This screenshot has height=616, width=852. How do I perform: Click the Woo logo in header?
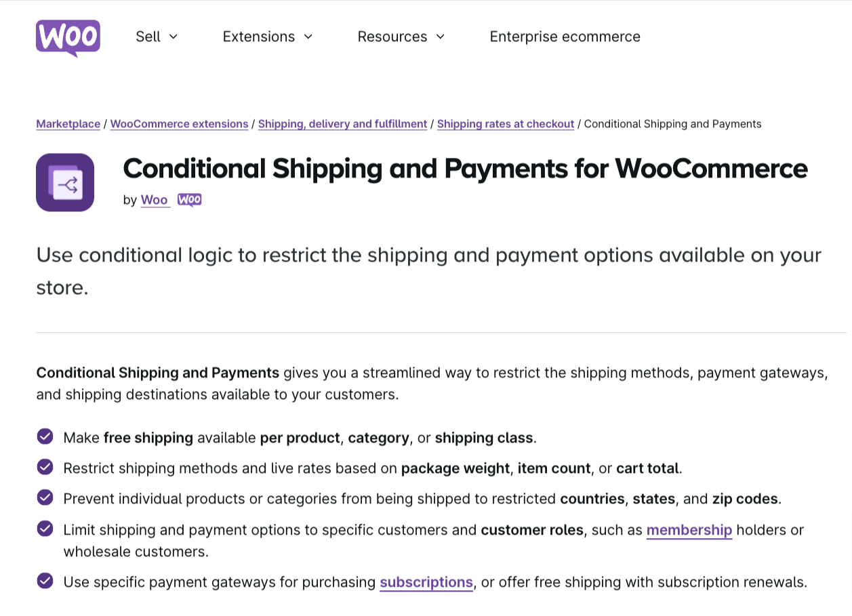pos(68,38)
